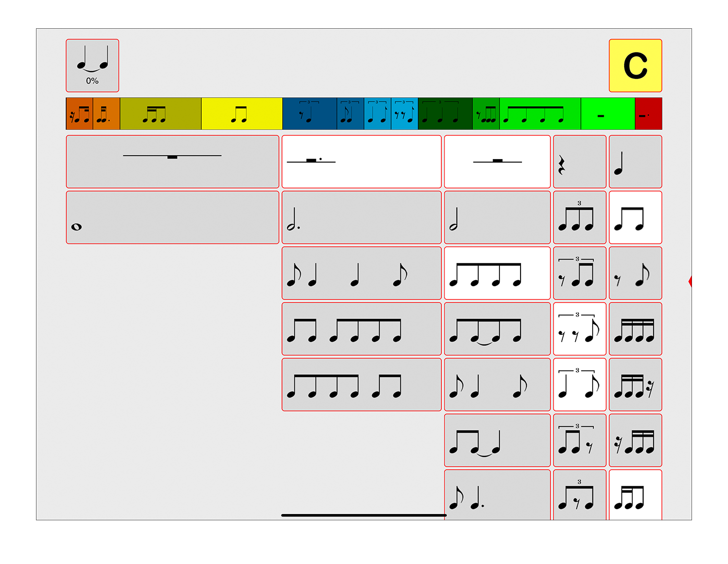Select the bright green four eighths swatch
Screen dimensions: 728x564
click(540, 114)
